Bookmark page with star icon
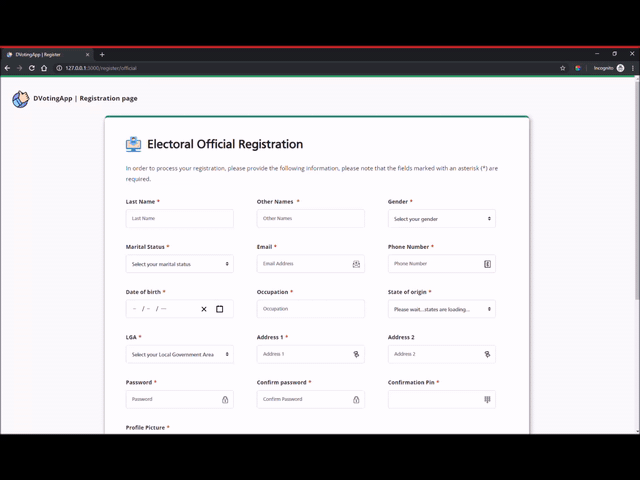 coord(562,68)
